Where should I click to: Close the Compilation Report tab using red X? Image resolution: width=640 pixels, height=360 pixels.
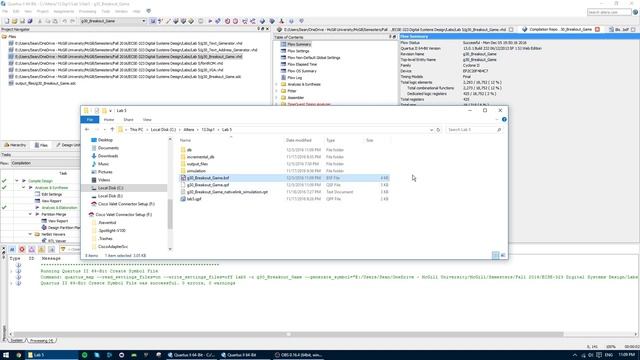pyautogui.click(x=597, y=29)
